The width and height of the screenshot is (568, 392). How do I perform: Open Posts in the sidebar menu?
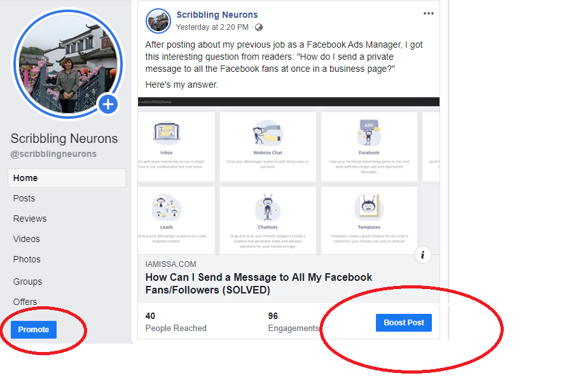coord(24,198)
